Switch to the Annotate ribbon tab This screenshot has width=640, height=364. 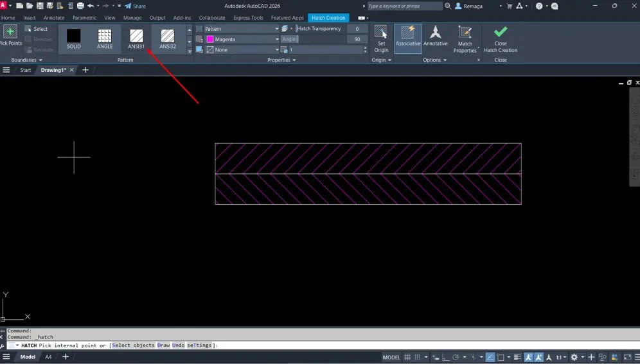(x=54, y=18)
